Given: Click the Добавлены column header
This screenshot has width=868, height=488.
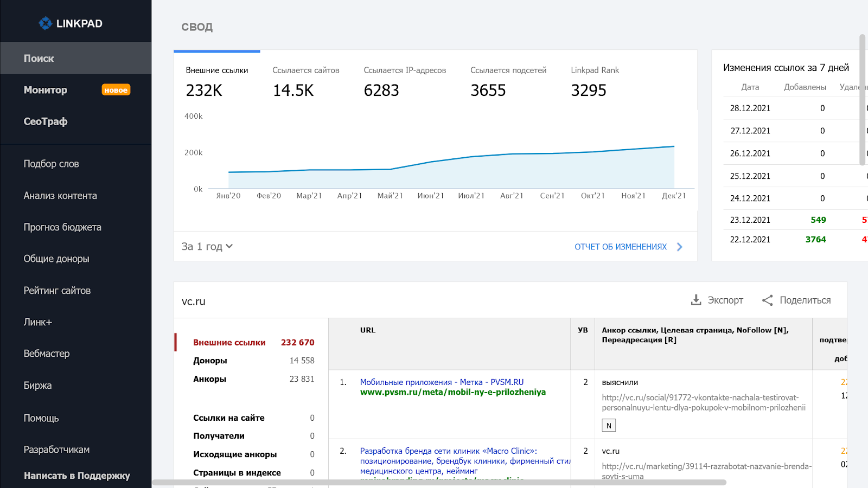Looking at the screenshot, I should [x=805, y=87].
